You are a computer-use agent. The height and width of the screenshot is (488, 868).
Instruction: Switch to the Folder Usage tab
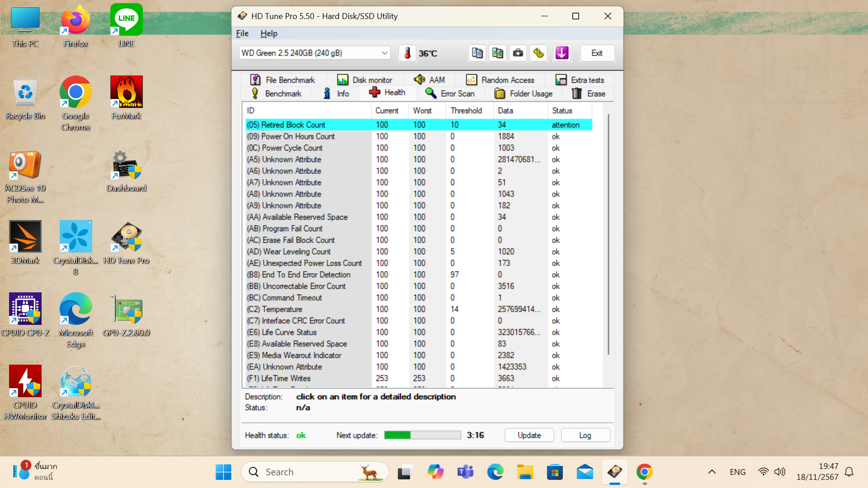click(x=523, y=94)
